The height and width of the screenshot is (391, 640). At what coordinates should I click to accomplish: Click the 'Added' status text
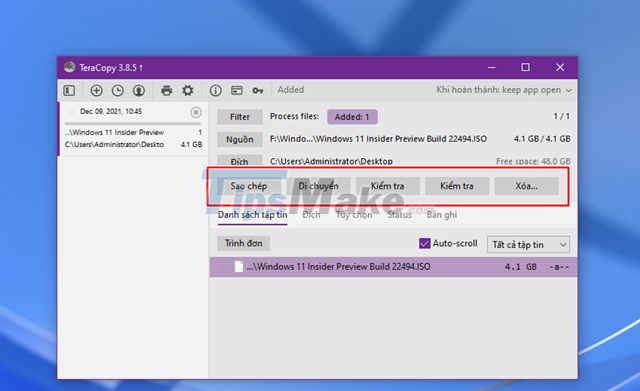click(291, 90)
